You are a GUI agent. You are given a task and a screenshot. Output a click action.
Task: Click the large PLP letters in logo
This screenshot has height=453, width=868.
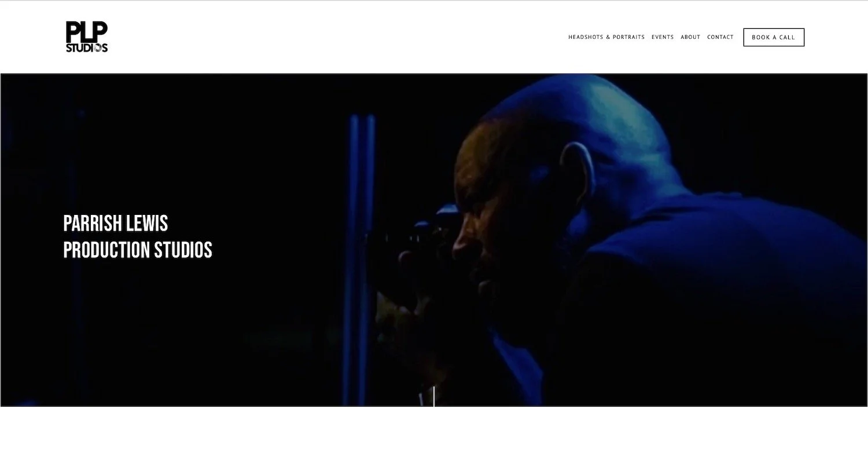[87, 31]
